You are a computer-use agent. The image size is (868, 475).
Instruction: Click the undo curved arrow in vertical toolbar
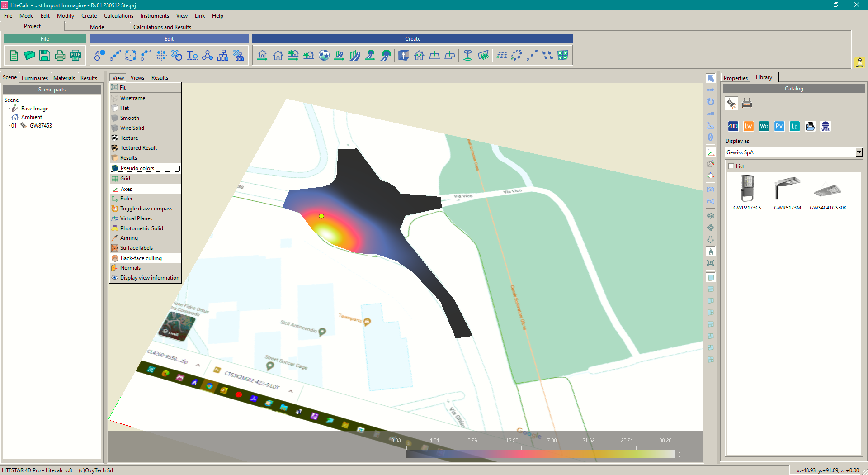coord(711,189)
